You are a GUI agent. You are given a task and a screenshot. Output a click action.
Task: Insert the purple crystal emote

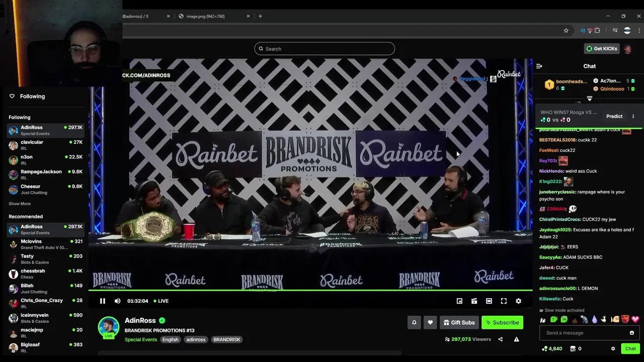pos(594,319)
